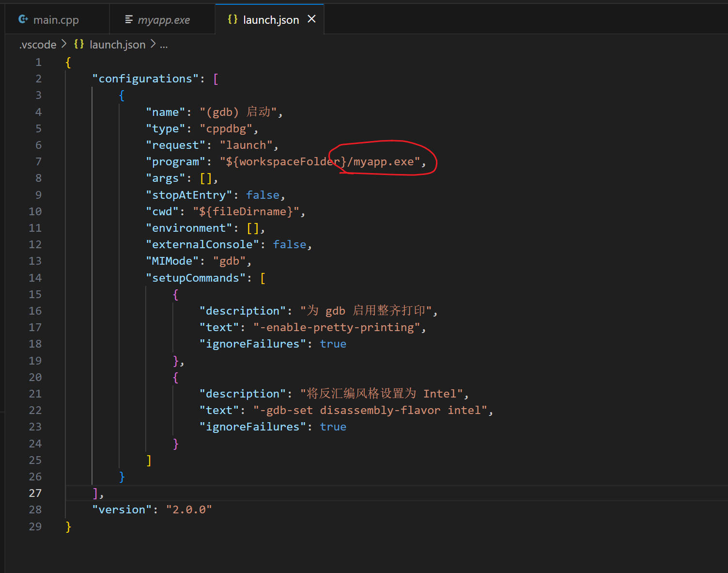Click the C++ file icon on main.cpp tab
This screenshot has width=728, height=573.
(23, 19)
